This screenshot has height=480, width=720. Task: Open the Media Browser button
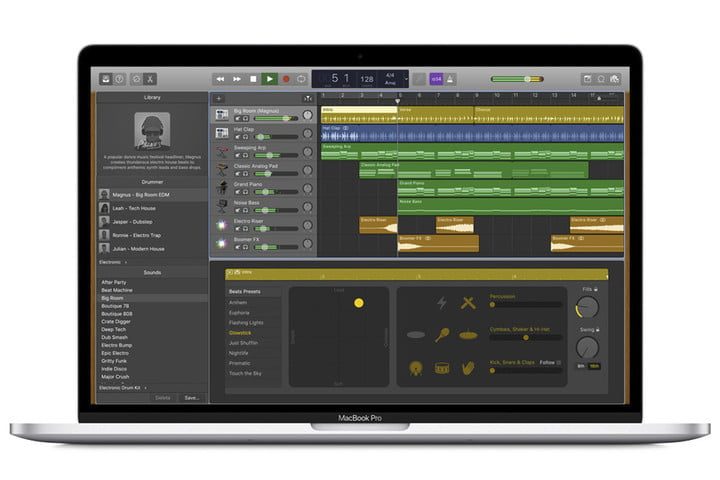pos(614,79)
